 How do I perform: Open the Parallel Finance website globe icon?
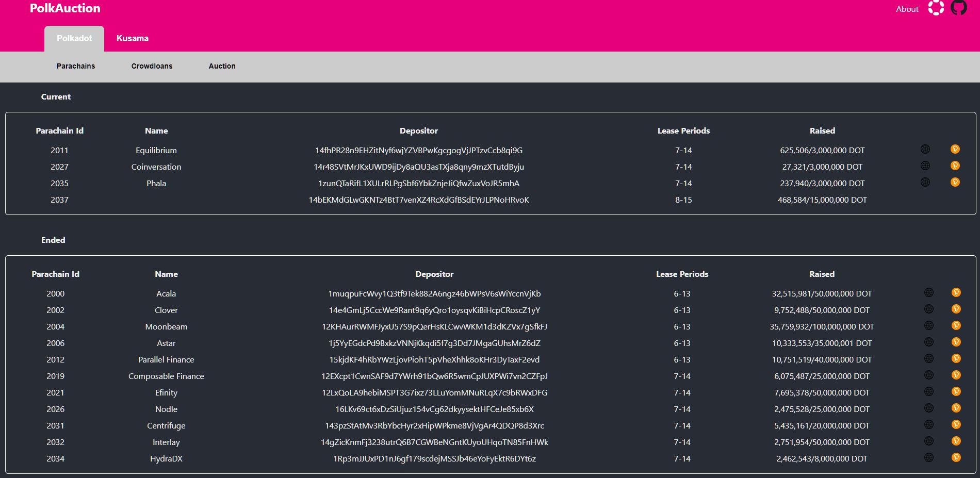coord(929,358)
